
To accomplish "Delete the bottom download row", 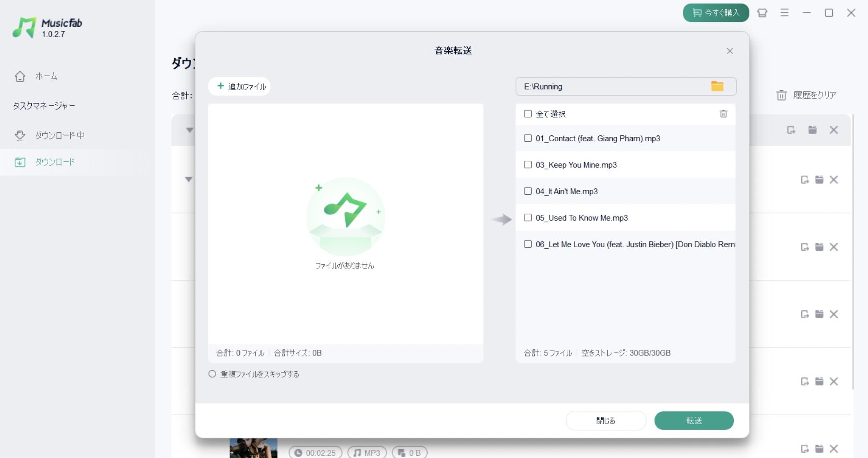I will pyautogui.click(x=834, y=449).
